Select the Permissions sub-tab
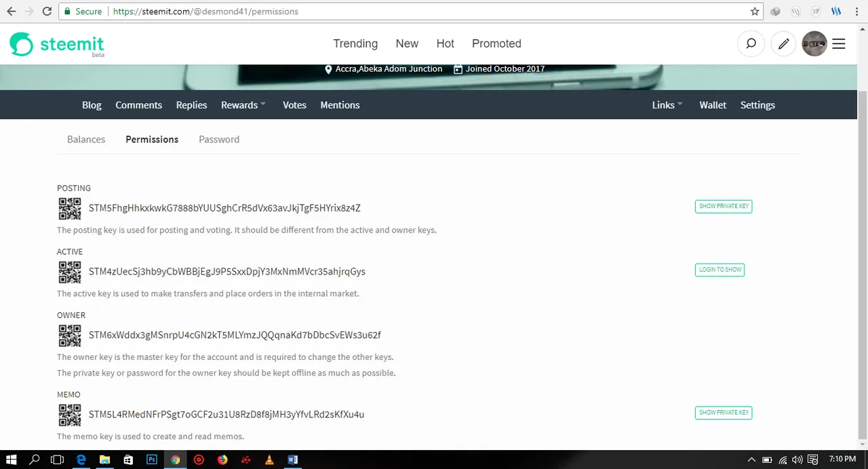868x469 pixels. (x=152, y=139)
